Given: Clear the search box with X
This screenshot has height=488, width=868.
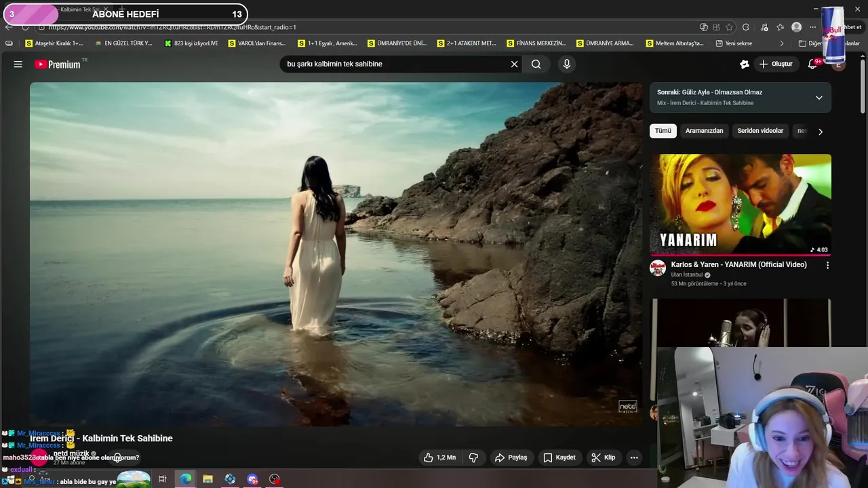Looking at the screenshot, I should (x=514, y=64).
